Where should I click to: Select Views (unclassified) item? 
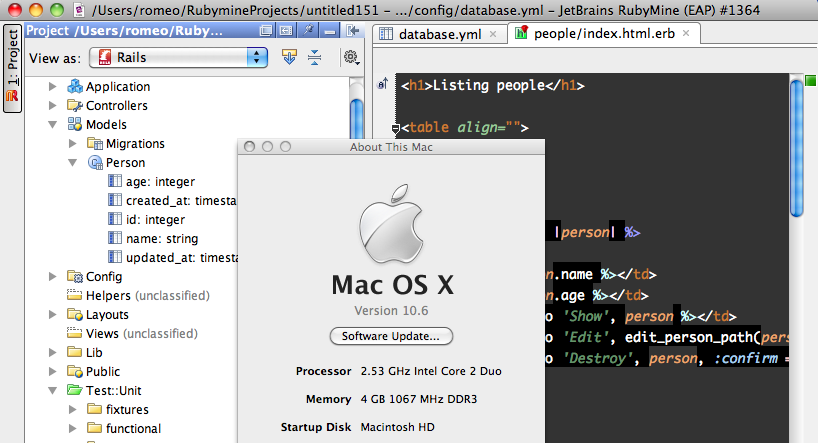click(x=133, y=333)
